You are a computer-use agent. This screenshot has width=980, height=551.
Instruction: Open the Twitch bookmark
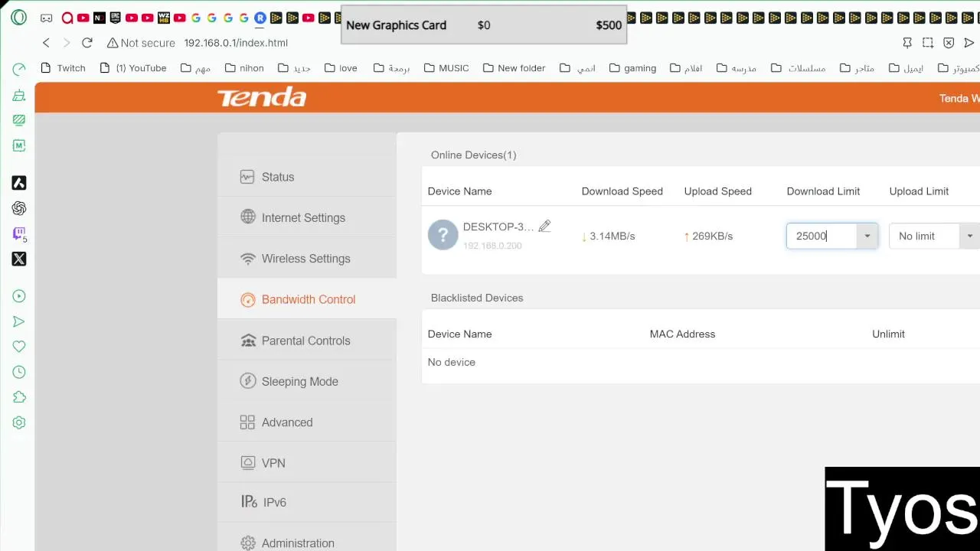click(x=63, y=68)
